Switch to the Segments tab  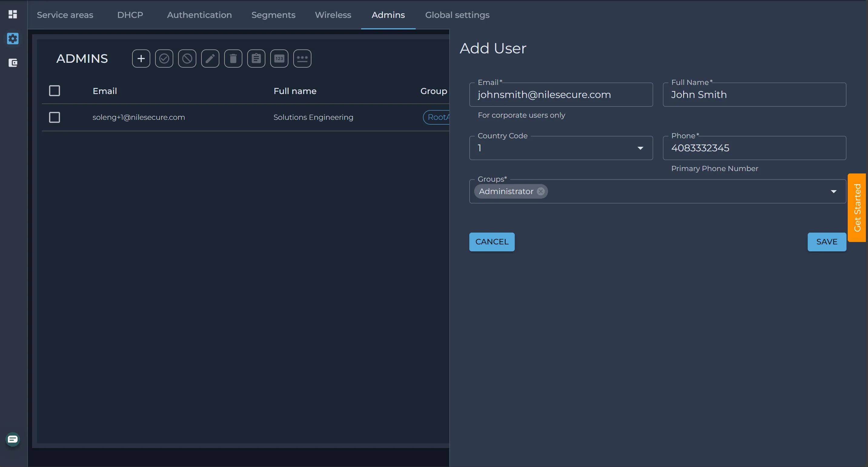(273, 15)
